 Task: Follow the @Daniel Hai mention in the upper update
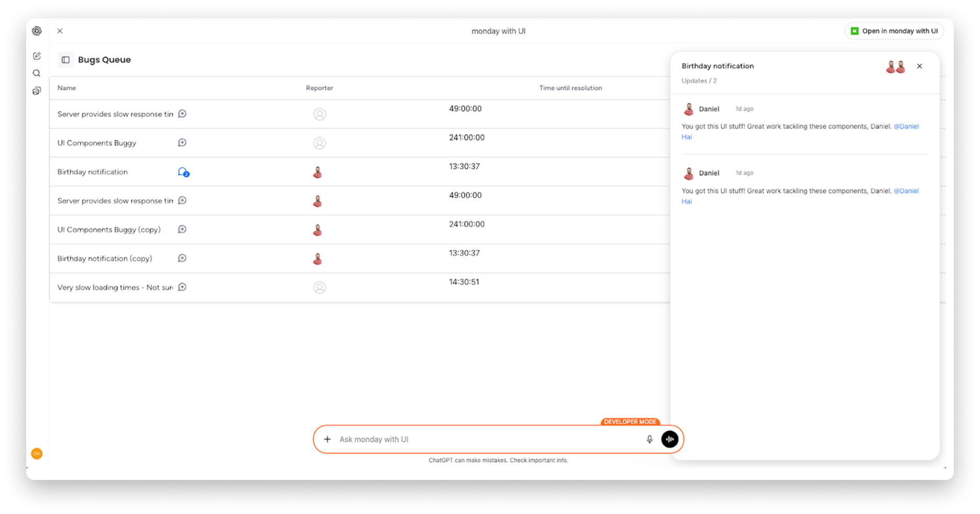906,126
